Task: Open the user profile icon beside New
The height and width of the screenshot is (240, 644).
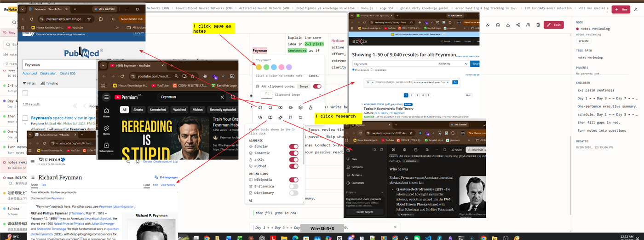Action: [636, 9]
